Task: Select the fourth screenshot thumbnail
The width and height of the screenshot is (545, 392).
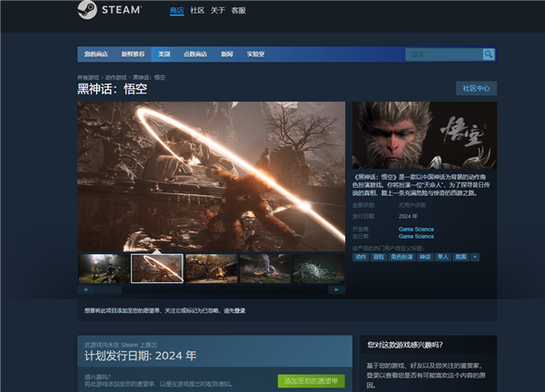Action: coord(265,269)
